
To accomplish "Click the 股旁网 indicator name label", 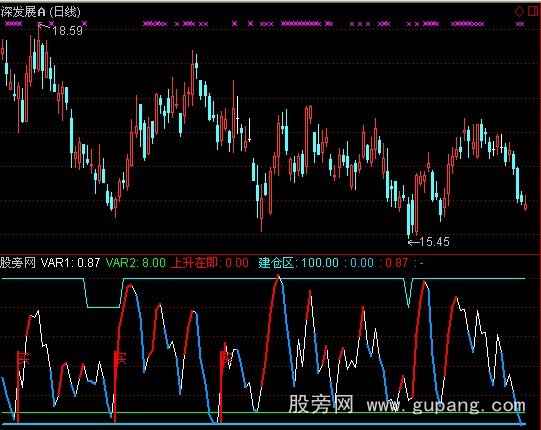I will click(18, 263).
